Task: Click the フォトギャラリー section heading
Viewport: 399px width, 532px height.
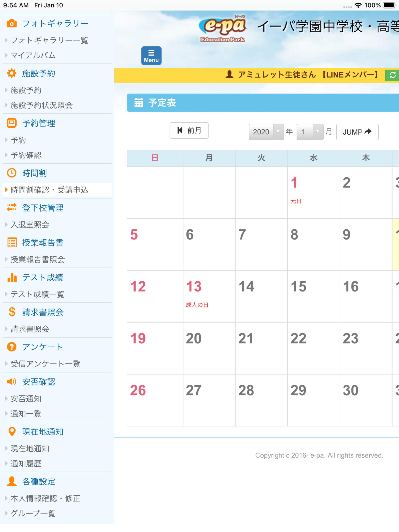Action: (55, 24)
